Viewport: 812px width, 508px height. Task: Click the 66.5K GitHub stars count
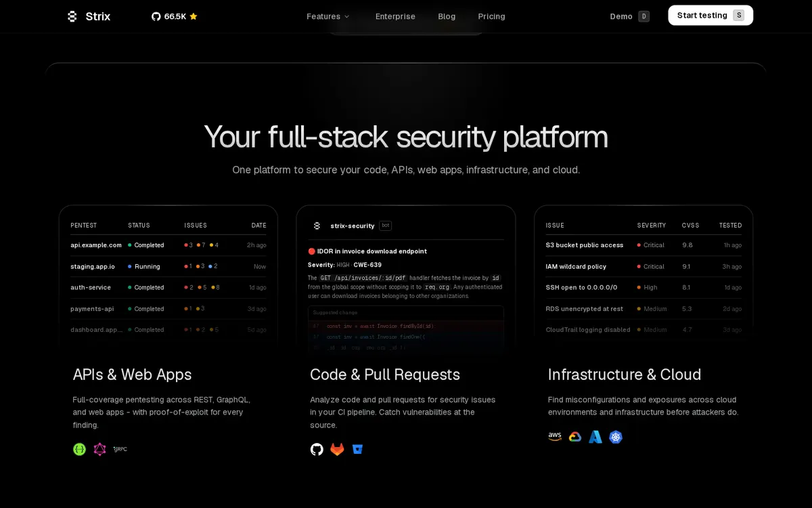coord(175,16)
